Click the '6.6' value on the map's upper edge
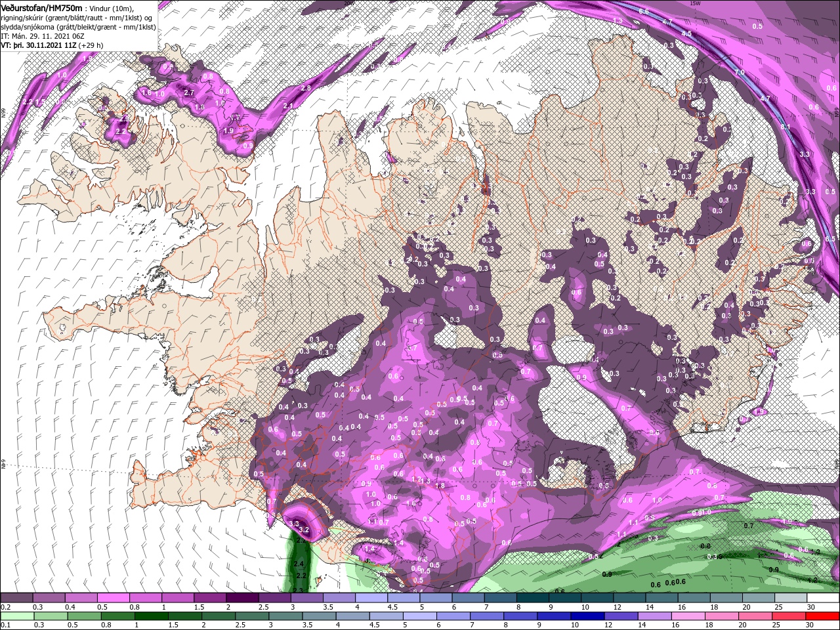840x630 pixels. tap(644, 11)
